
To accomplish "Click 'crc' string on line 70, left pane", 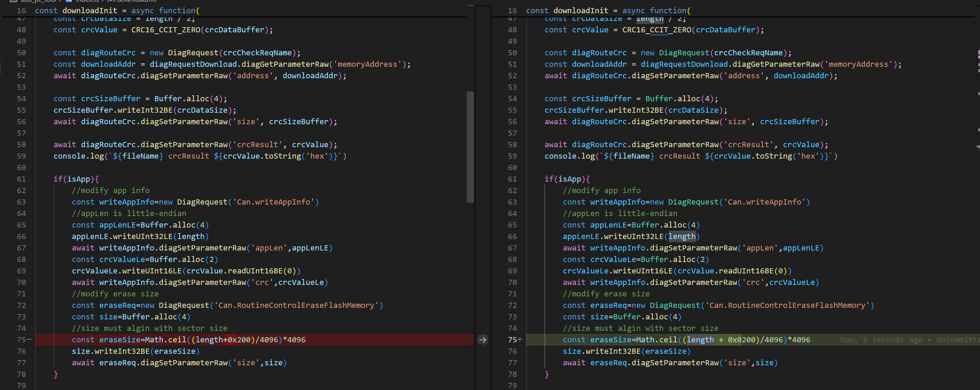I will 262,282.
